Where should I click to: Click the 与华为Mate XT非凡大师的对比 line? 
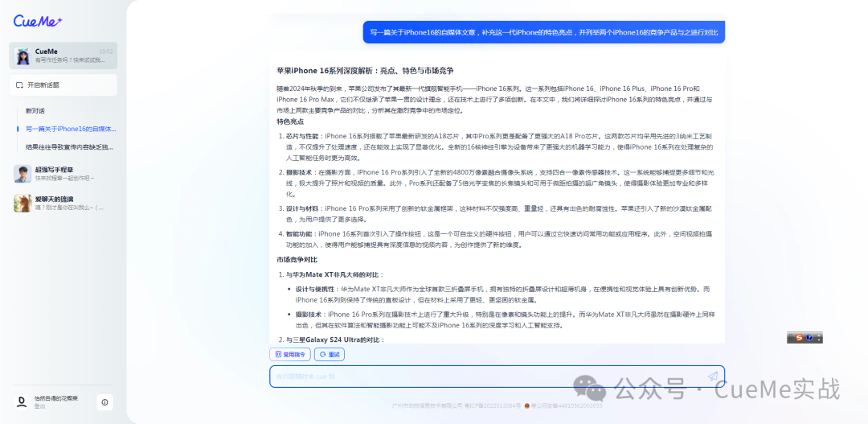(x=332, y=274)
